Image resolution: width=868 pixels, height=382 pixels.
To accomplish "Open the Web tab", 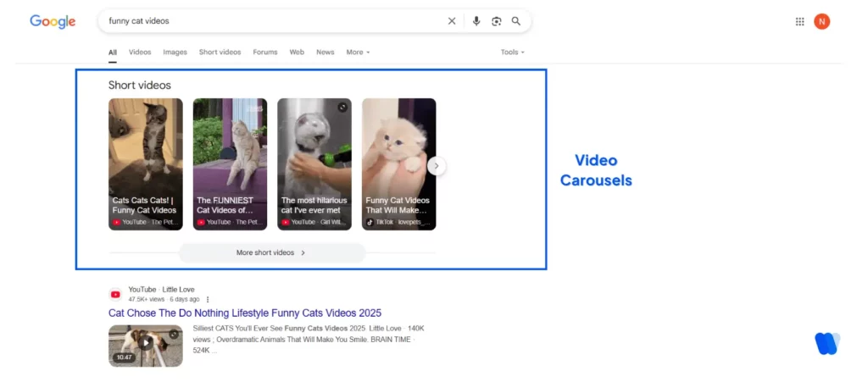I will 297,52.
